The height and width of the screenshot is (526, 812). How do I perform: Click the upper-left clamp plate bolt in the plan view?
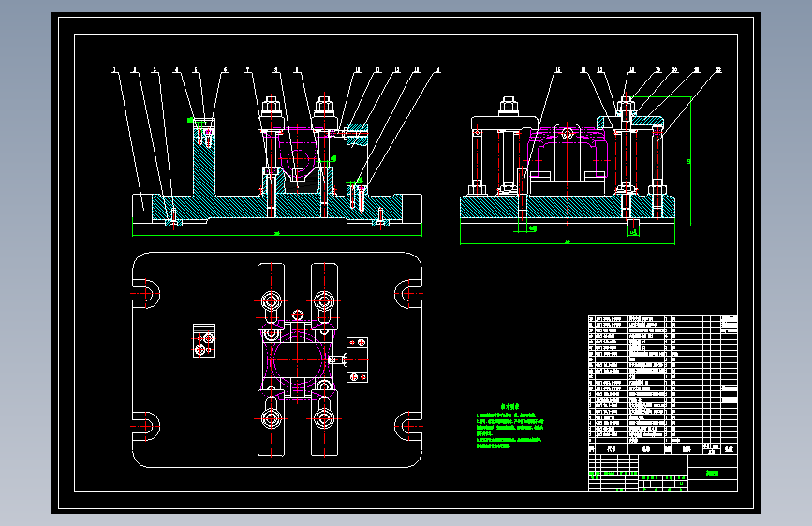point(272,300)
